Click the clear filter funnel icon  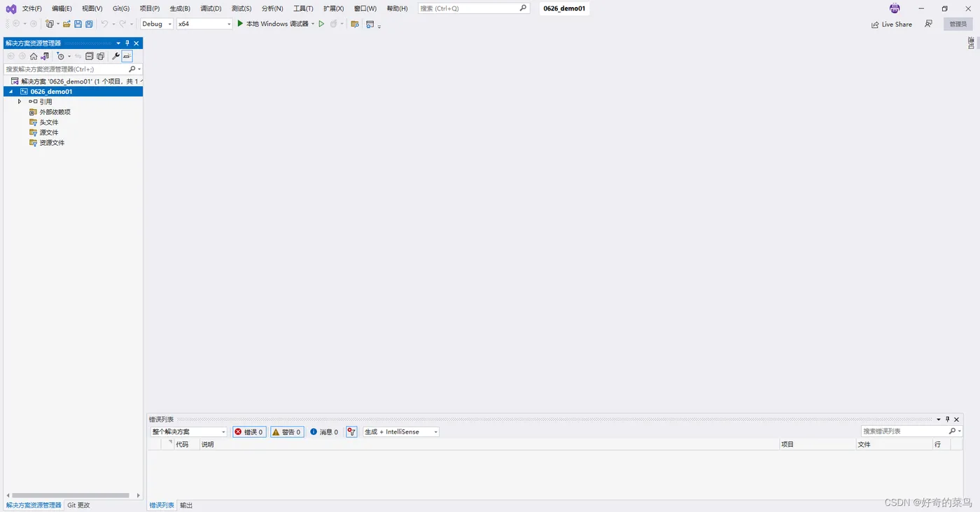(x=351, y=432)
